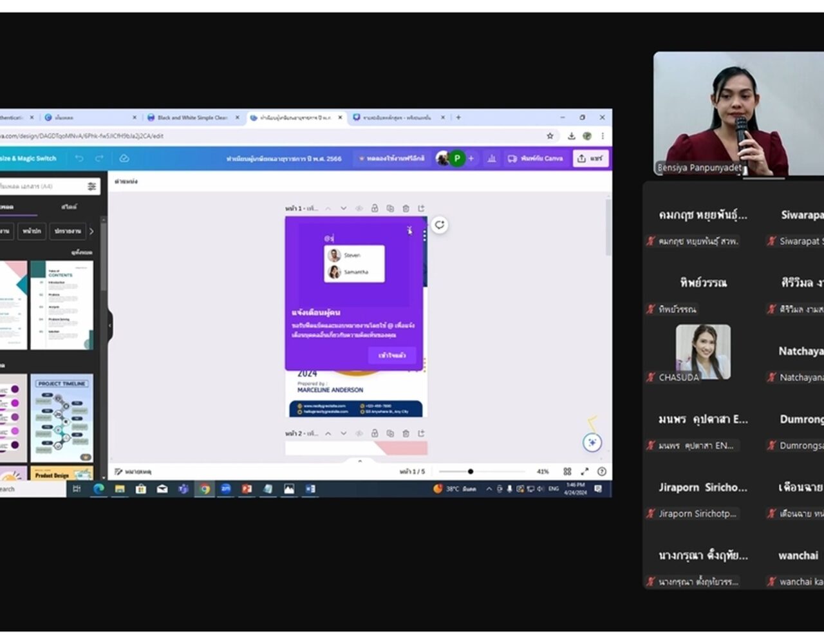
Task: Click the 41% zoom percentage
Action: tap(543, 471)
